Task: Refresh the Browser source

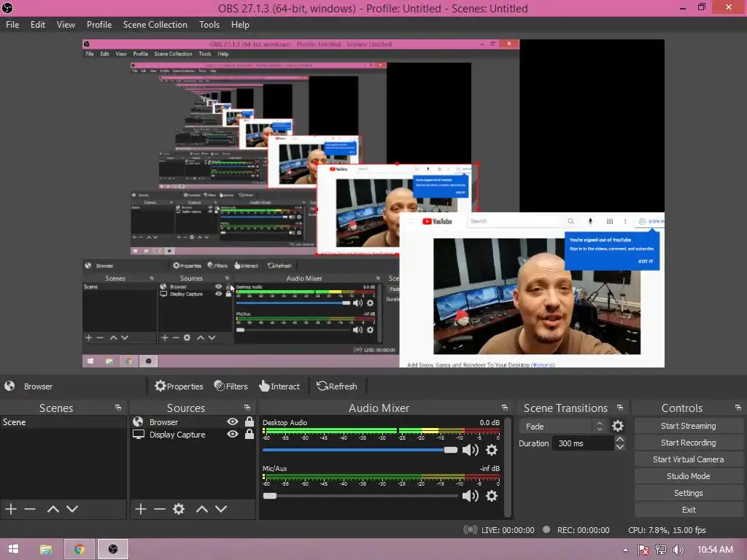Action: coord(337,386)
